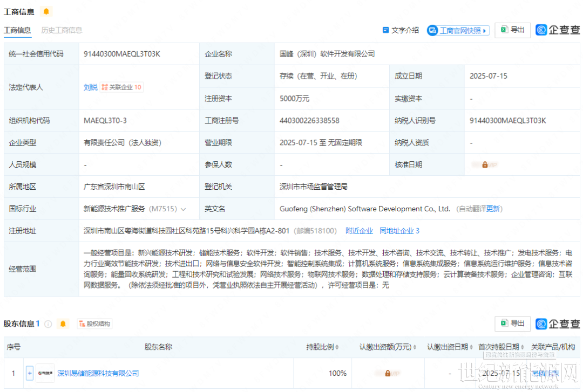Viewport: 583px width, 392px height.
Task: Click 深圳易储能源科技有限公司 logo thumbnail
Action: 45,373
